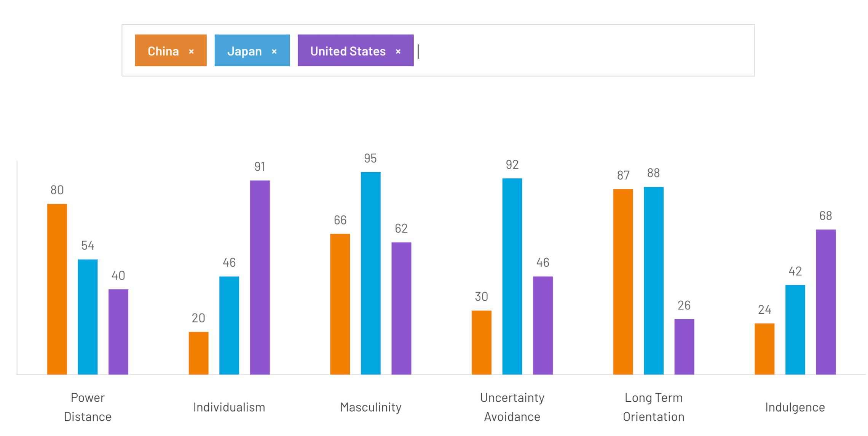Click China's orange Power Distance bar (80)
Image resolution: width=868 pixels, height=436 pixels.
[57, 289]
